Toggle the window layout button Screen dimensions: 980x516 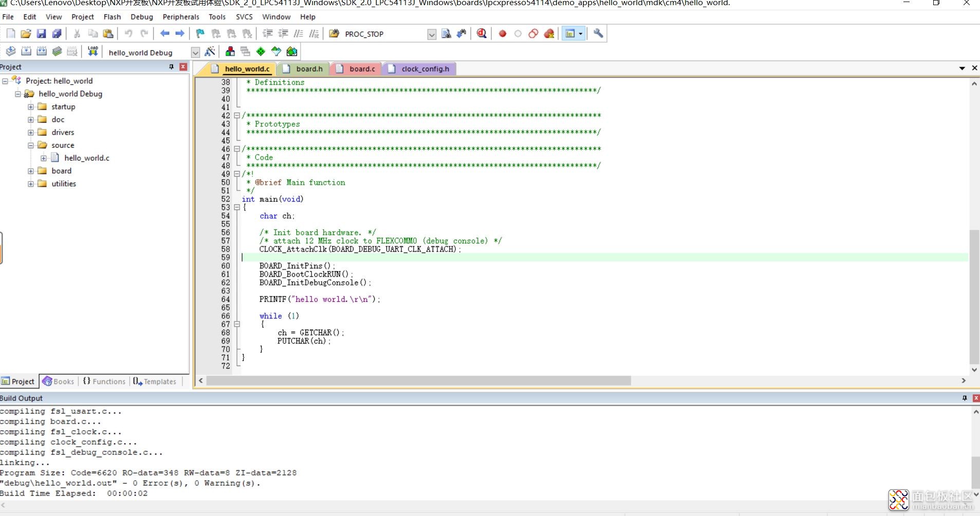(570, 34)
